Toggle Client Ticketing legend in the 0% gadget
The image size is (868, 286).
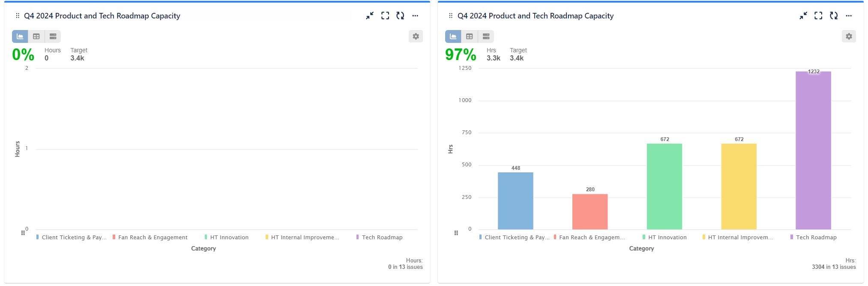click(x=72, y=238)
